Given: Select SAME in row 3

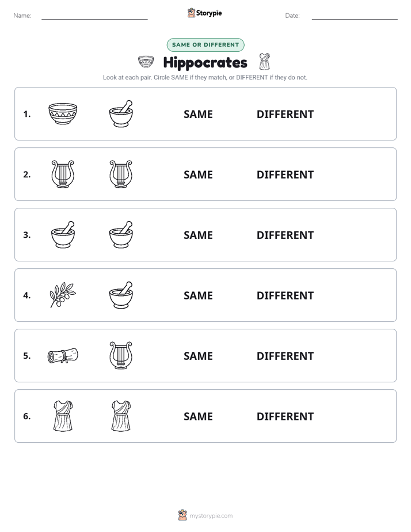Looking at the screenshot, I should [198, 235].
